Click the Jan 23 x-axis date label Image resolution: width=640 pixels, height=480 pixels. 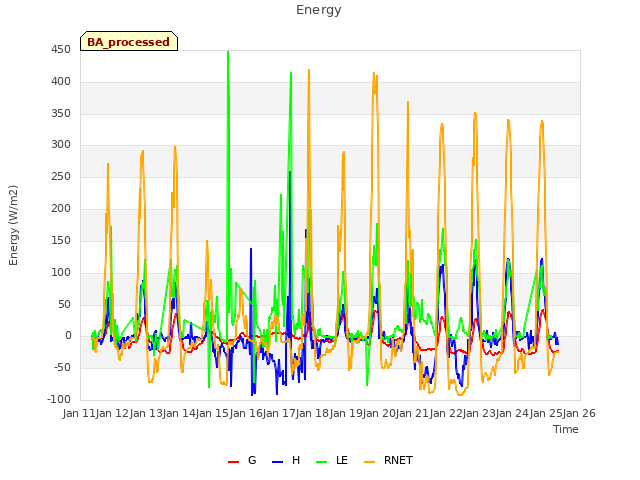click(479, 413)
